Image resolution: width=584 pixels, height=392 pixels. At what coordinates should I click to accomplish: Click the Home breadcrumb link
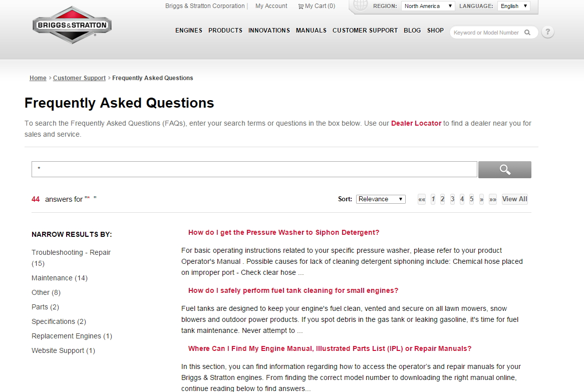[38, 78]
